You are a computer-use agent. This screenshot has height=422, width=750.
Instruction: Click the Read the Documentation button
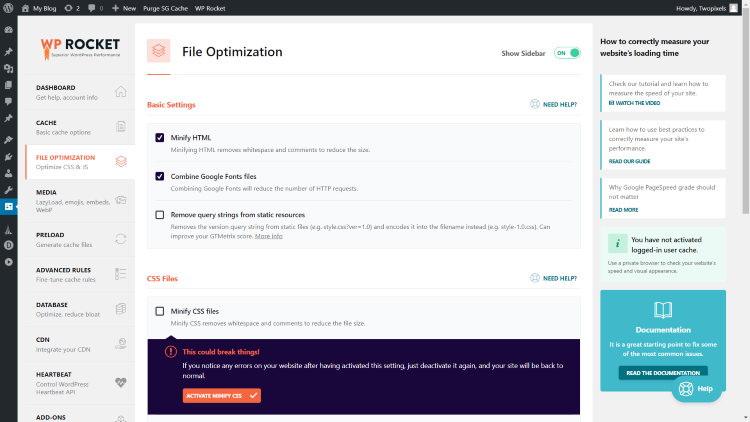pyautogui.click(x=663, y=373)
